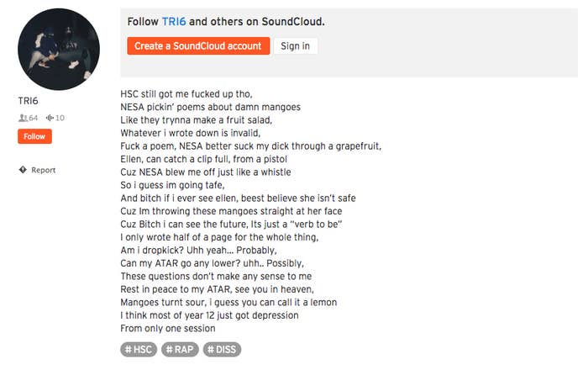
Task: Click the track count number 10
Action: pyautogui.click(x=60, y=118)
